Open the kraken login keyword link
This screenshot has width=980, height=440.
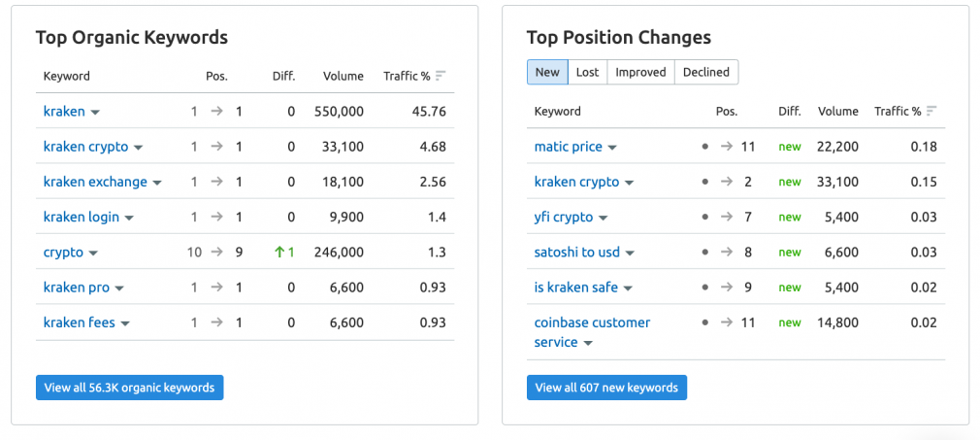[x=82, y=218]
